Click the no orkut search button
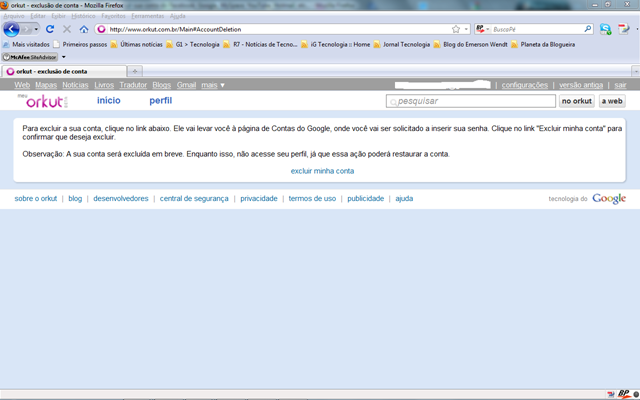 pyautogui.click(x=576, y=101)
